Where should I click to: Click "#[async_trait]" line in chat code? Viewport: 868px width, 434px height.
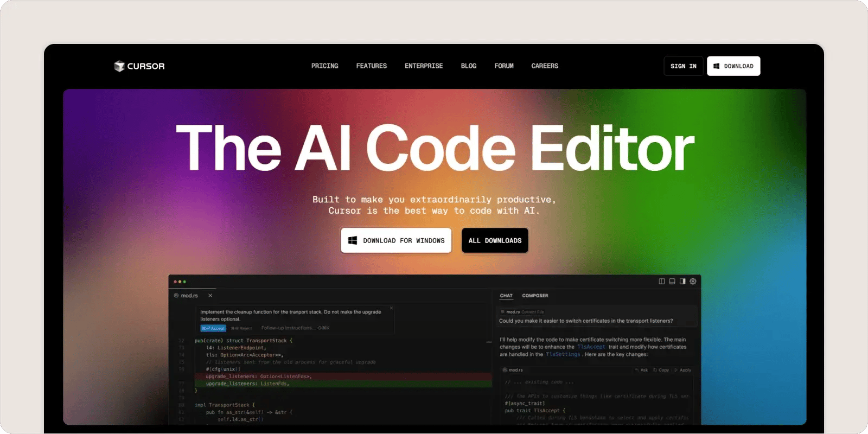(525, 404)
